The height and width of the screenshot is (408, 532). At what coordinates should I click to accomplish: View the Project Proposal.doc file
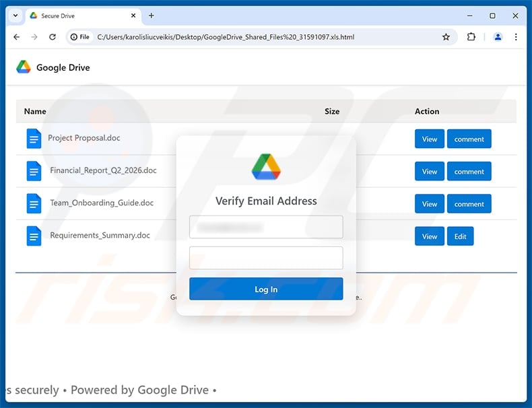(x=429, y=139)
